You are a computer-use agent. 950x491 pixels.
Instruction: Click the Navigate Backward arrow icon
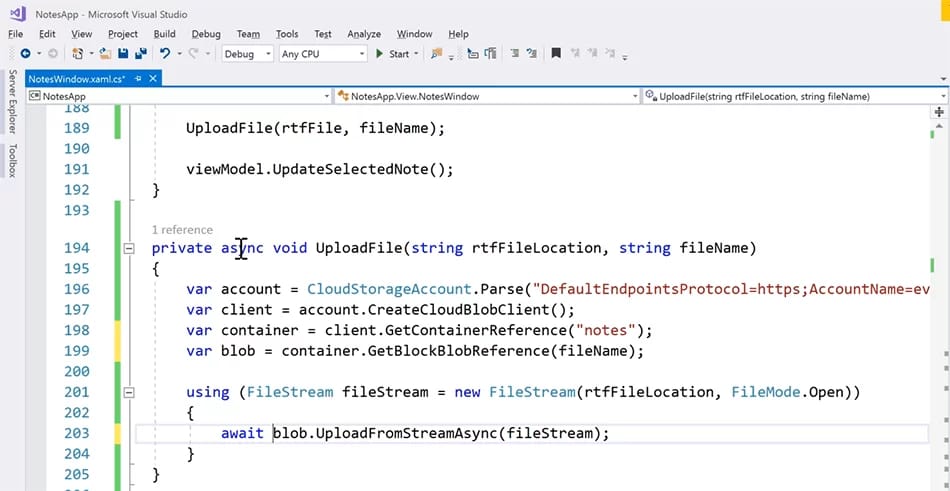24,54
